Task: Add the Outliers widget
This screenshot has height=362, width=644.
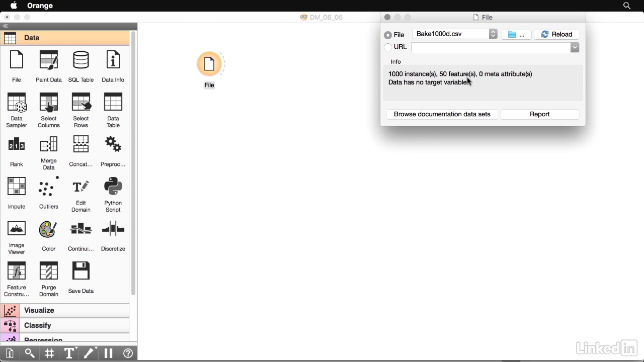Action: pos(49,194)
